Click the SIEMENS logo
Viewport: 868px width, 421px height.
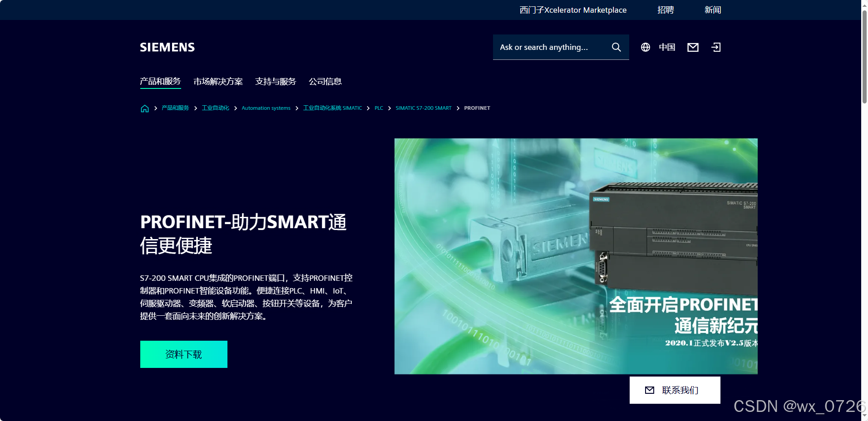pos(167,47)
